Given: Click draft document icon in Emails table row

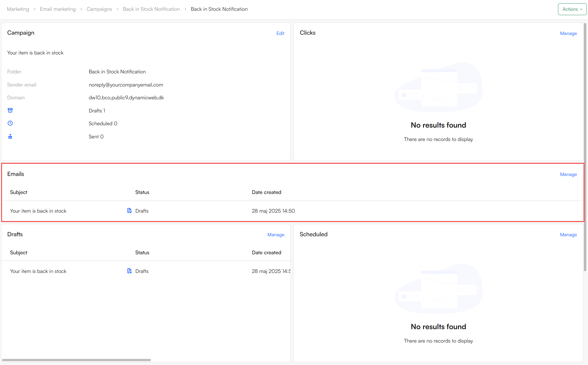Looking at the screenshot, I should click(129, 211).
